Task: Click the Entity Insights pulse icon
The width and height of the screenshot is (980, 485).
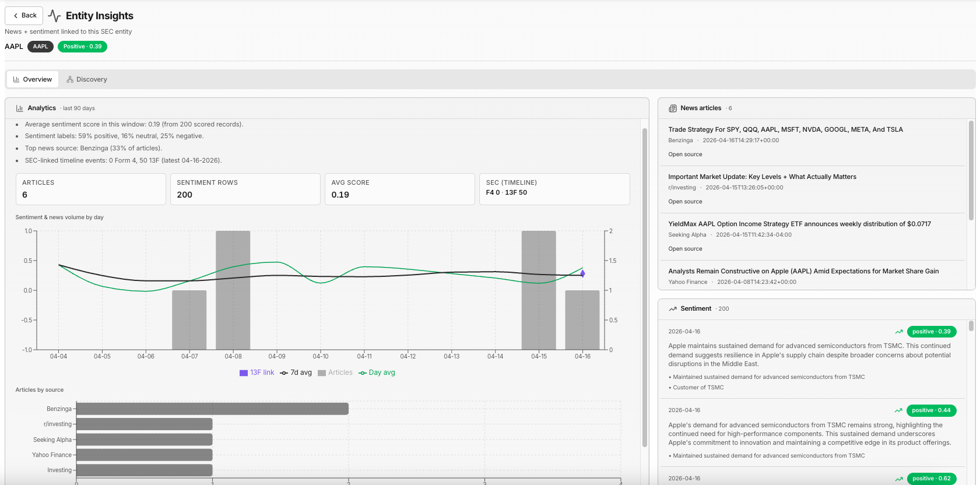Action: coord(54,16)
